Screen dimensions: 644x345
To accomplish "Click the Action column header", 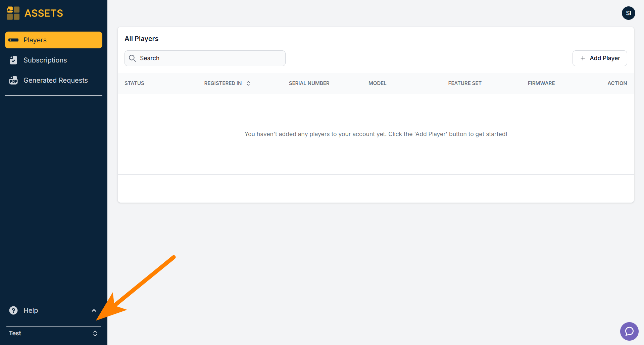I will (x=617, y=83).
